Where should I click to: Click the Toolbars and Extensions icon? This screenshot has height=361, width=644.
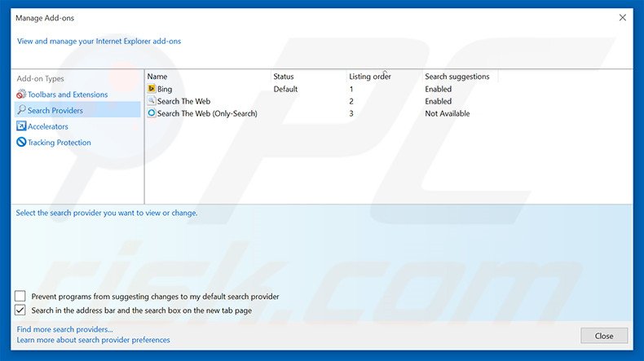click(21, 94)
